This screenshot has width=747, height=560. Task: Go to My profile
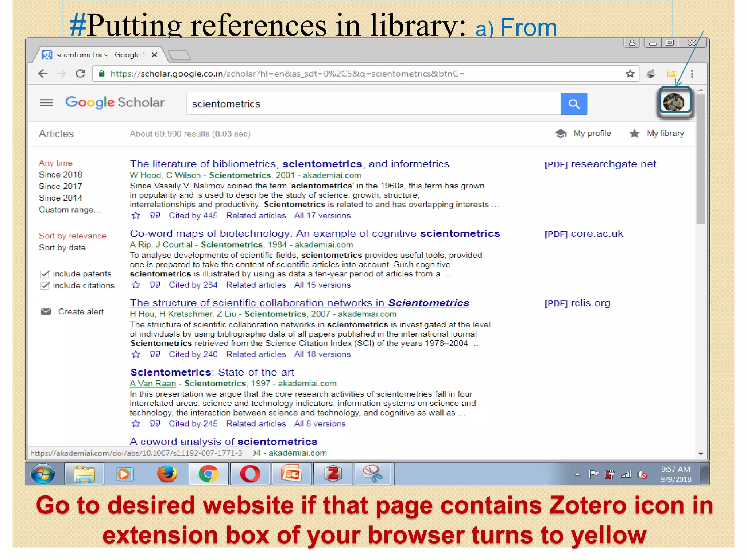coord(583,133)
